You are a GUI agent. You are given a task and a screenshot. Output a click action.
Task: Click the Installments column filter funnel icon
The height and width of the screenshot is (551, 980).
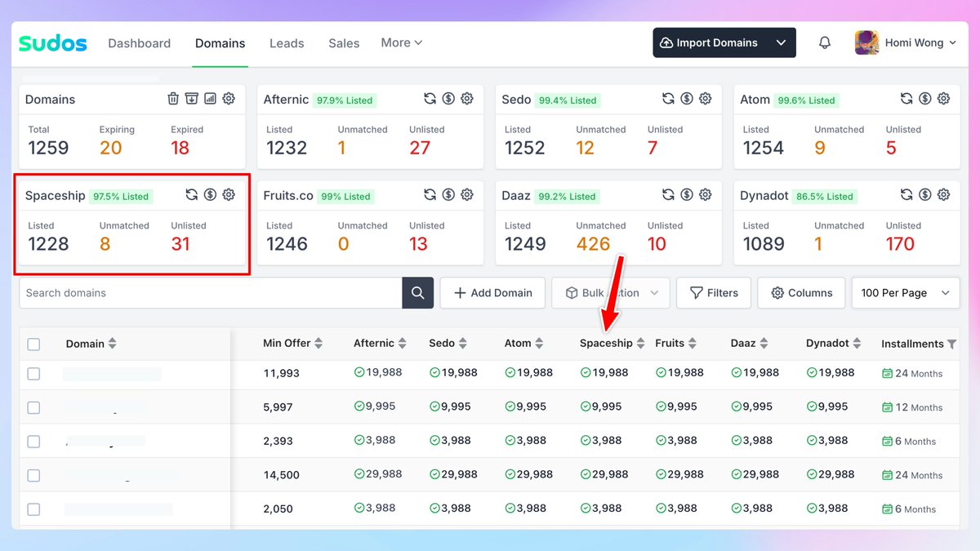(951, 344)
